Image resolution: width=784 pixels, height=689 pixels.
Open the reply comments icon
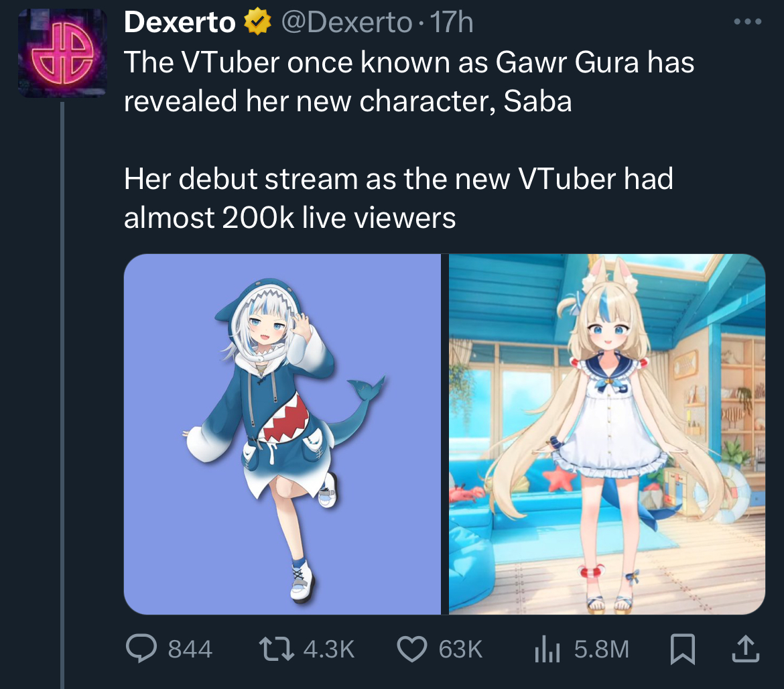141,649
